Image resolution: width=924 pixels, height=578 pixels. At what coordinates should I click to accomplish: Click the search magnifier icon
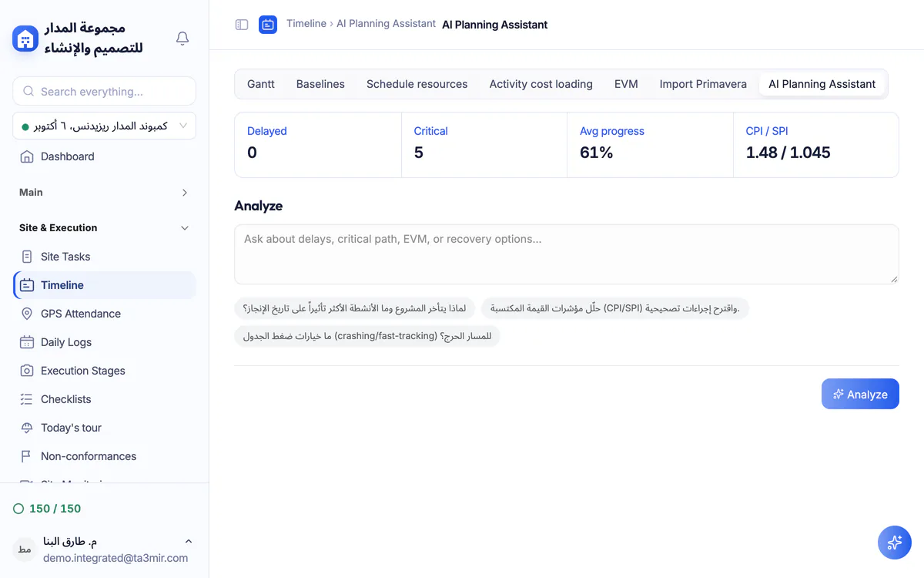[28, 91]
